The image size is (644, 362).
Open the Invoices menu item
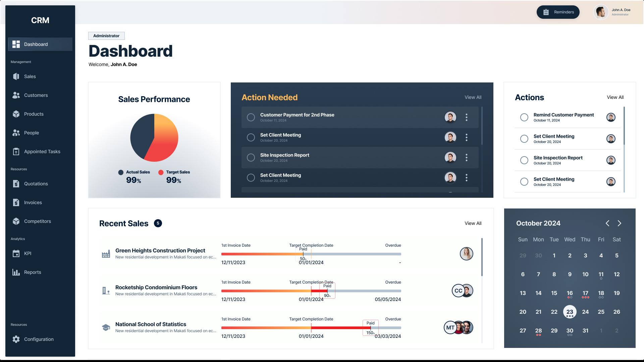coord(40,202)
